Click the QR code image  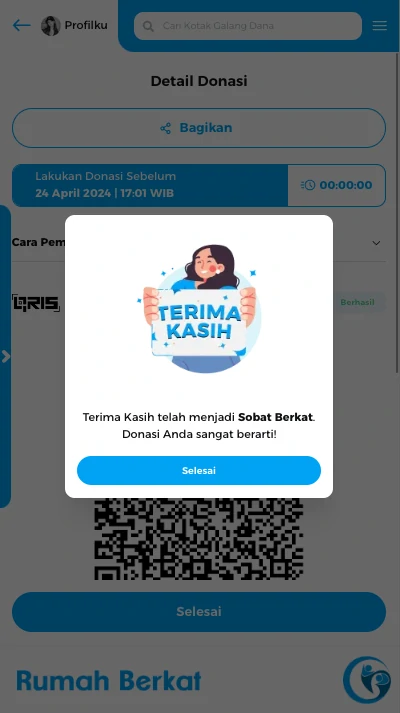pos(199,539)
